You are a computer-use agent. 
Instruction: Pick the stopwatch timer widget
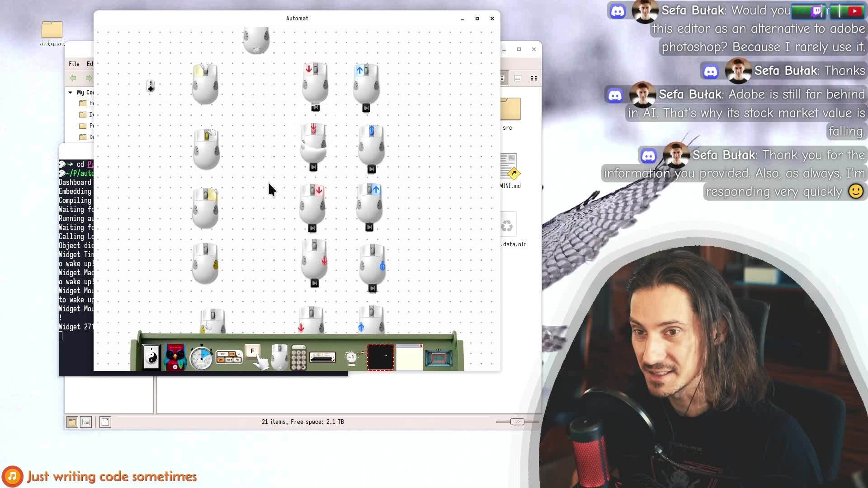pos(201,358)
